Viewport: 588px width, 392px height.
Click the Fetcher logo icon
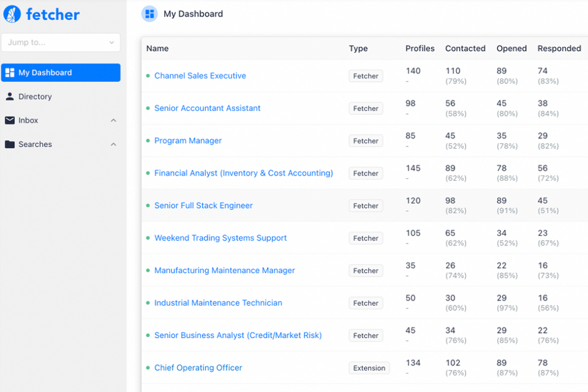tap(12, 14)
